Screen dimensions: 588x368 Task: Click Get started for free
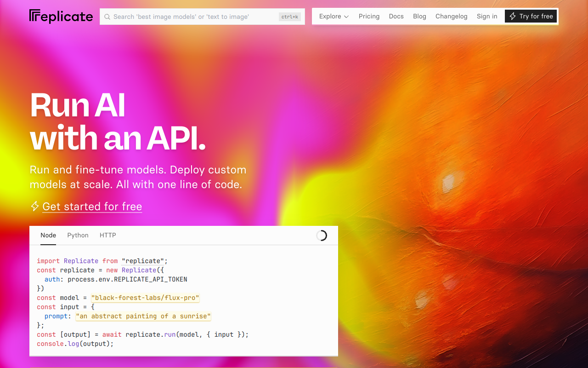tap(92, 207)
